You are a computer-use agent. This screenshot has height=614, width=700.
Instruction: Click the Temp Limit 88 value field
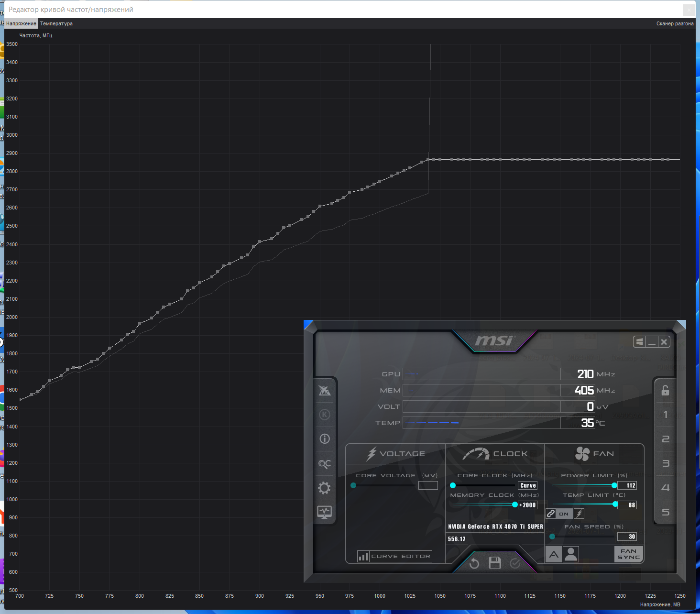click(627, 505)
